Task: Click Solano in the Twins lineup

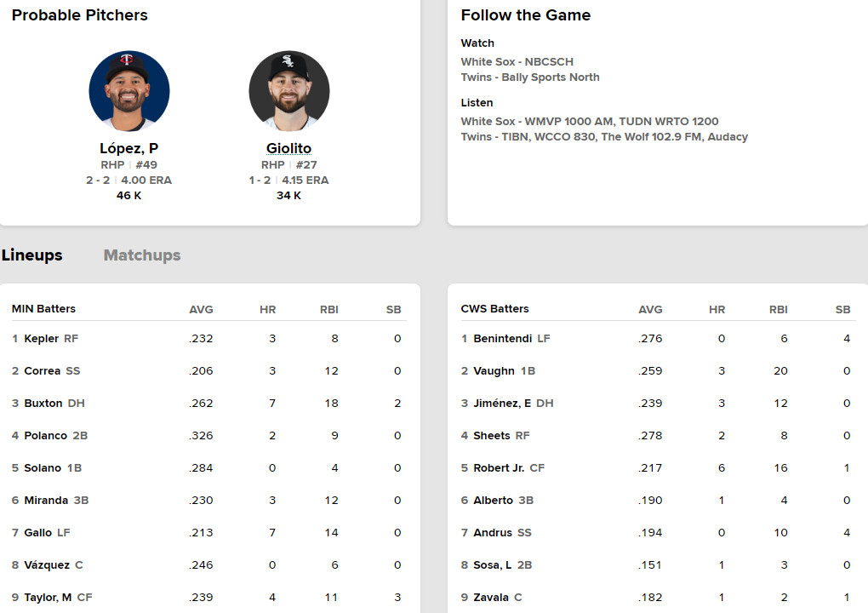Action: [43, 468]
